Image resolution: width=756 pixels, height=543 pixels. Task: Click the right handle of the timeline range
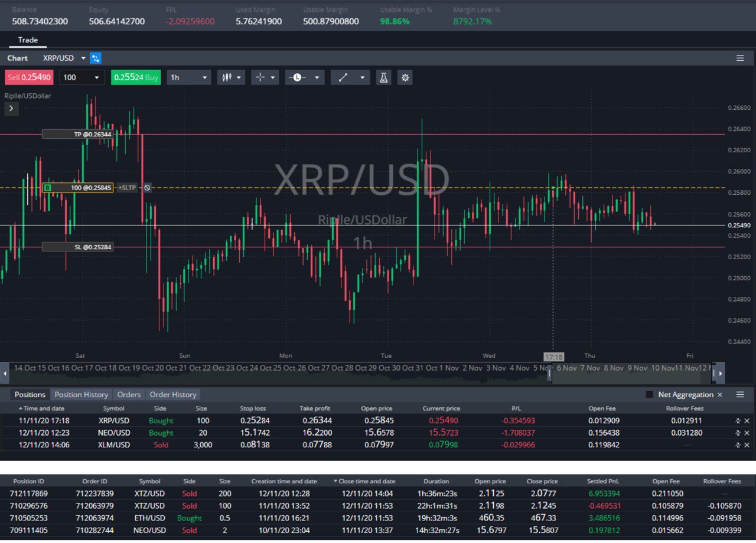[713, 373]
